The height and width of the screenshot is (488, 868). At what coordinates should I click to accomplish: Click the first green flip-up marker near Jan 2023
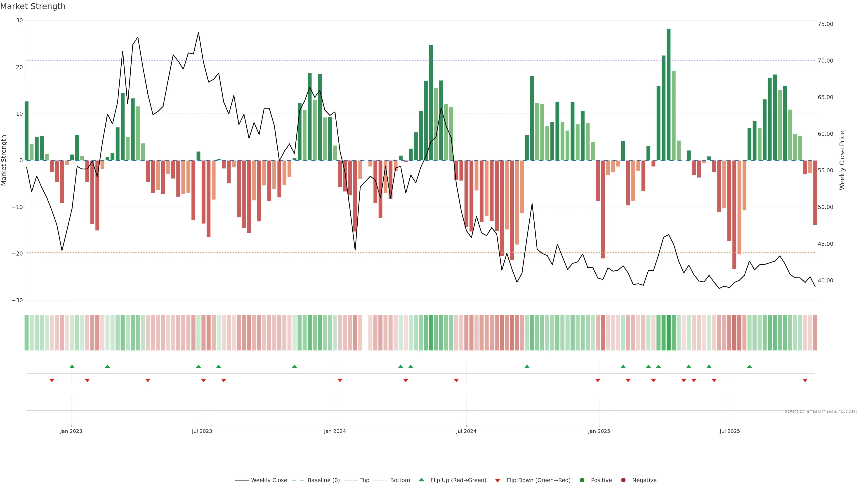72,366
